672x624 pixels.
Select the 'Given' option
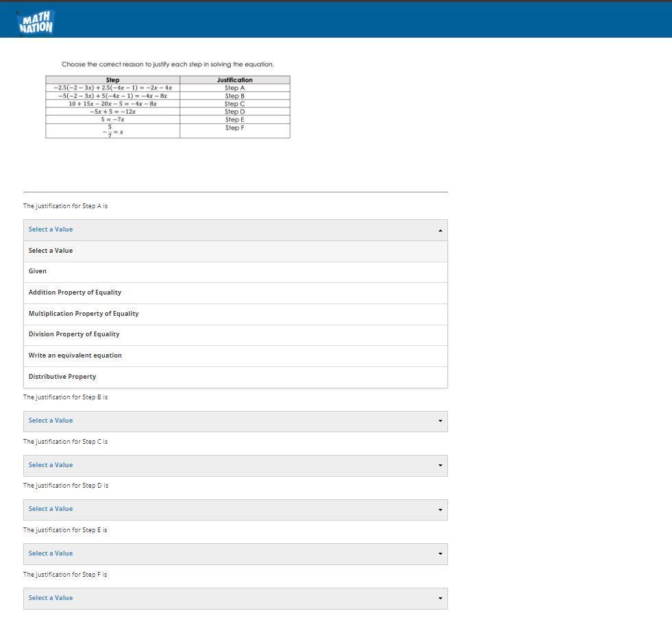coord(235,272)
